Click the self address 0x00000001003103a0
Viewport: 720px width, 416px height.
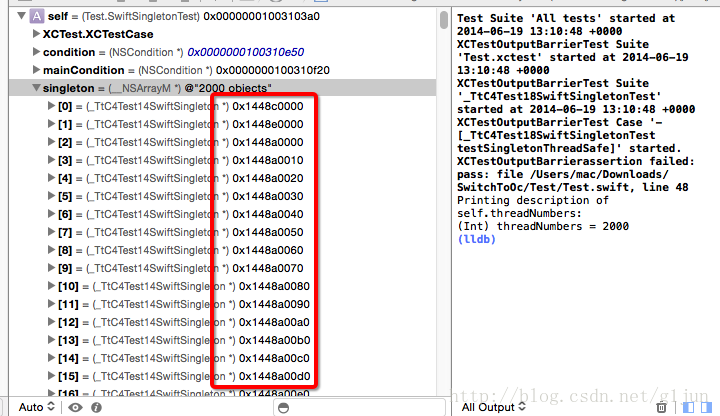pyautogui.click(x=262, y=16)
